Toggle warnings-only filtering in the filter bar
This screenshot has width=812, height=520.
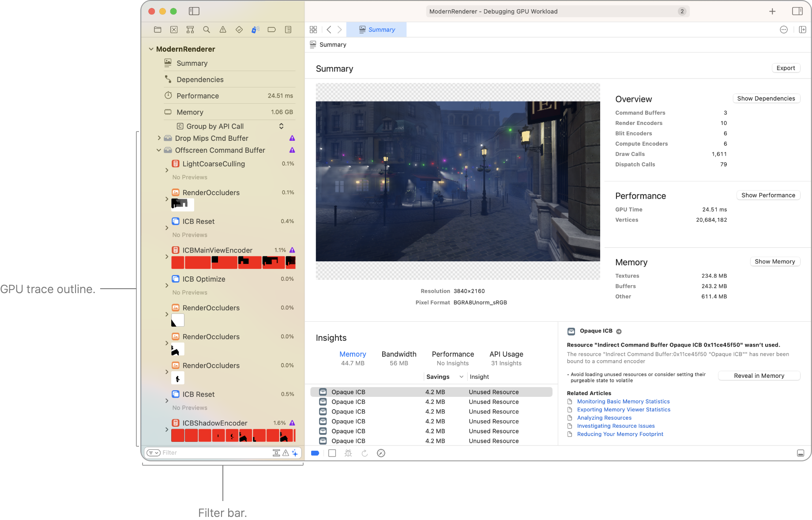tap(286, 452)
